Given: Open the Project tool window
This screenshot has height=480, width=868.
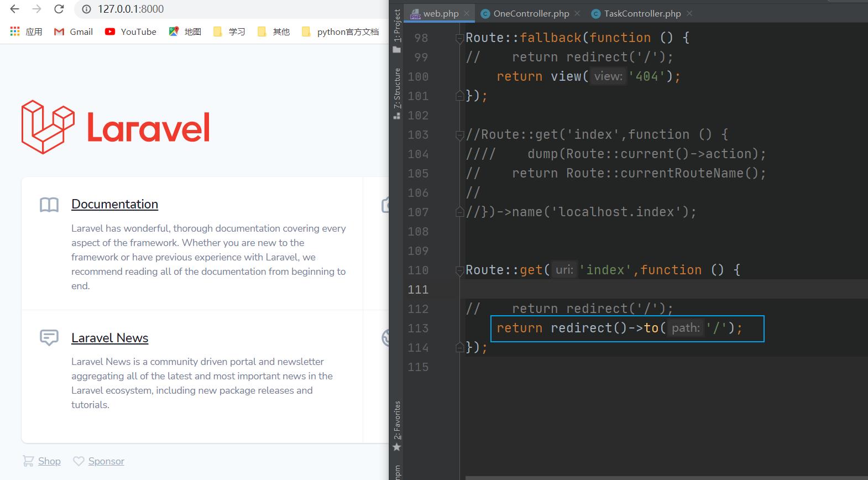Looking at the screenshot, I should (x=396, y=31).
